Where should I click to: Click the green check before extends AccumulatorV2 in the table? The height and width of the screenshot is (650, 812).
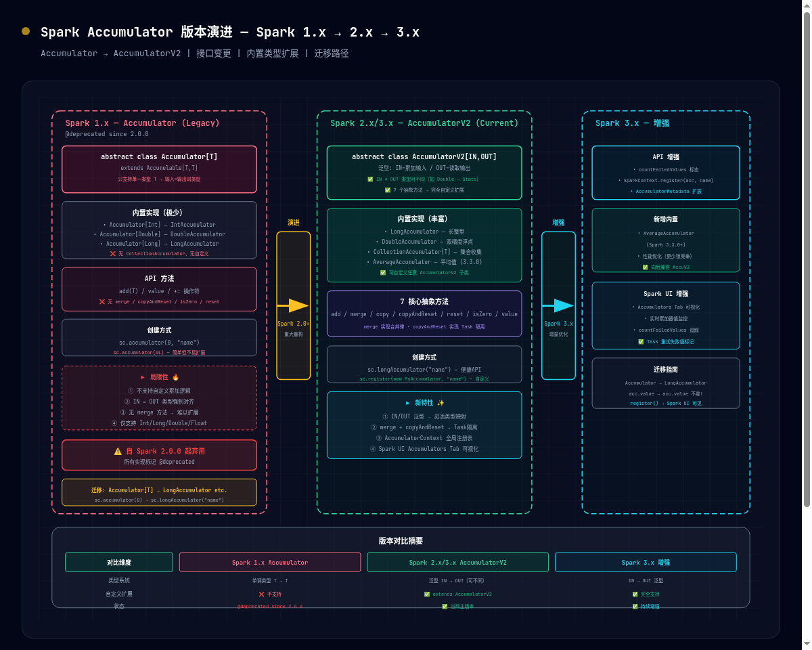pos(427,594)
